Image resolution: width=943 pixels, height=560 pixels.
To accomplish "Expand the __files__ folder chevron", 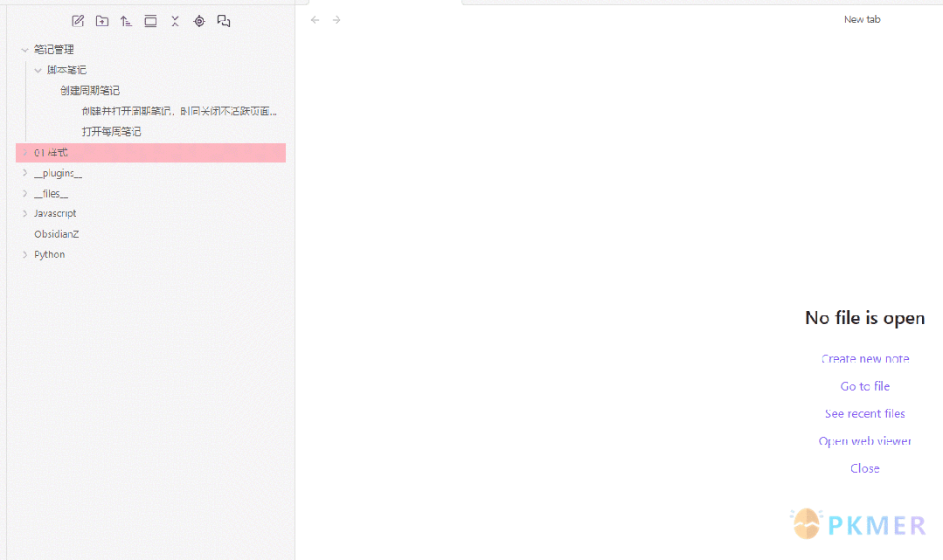I will coord(24,194).
